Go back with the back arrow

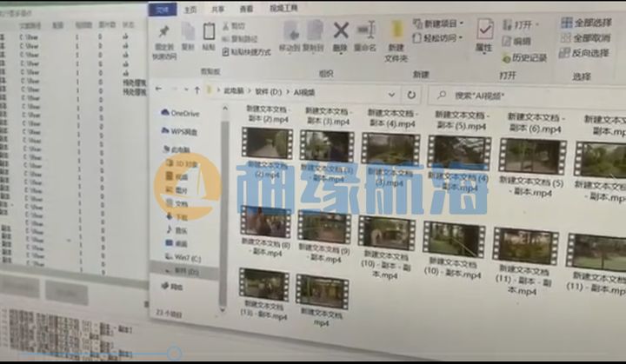(x=159, y=89)
